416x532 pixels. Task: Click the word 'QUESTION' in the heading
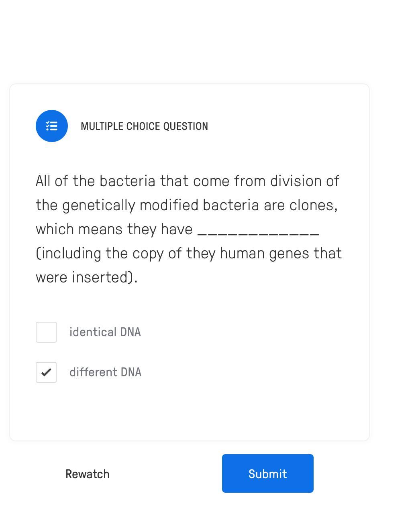tap(186, 126)
